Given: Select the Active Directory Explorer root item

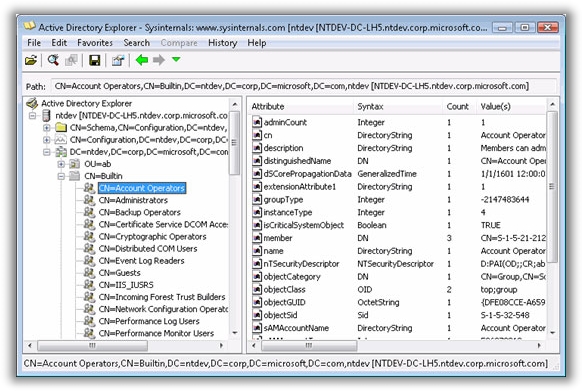Looking at the screenshot, I should (x=86, y=103).
